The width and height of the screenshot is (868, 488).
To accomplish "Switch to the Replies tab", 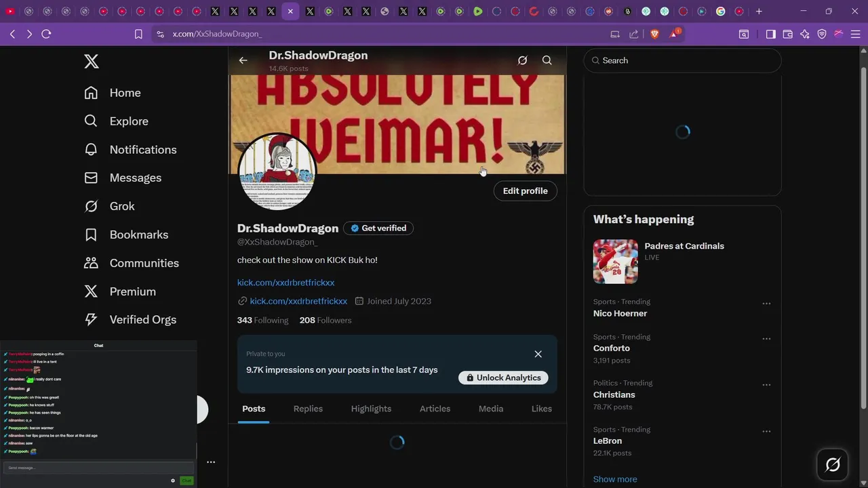I will tap(308, 409).
